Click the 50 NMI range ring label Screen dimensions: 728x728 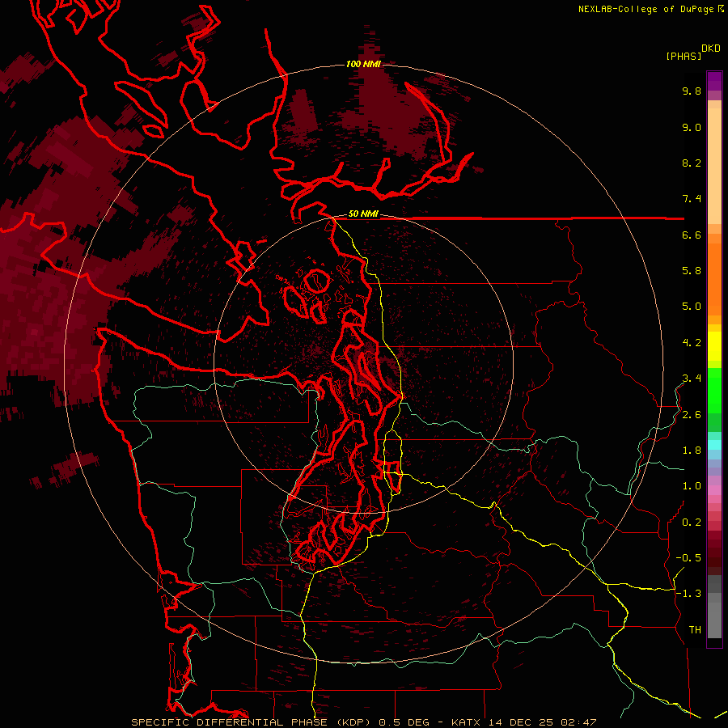tap(363, 214)
